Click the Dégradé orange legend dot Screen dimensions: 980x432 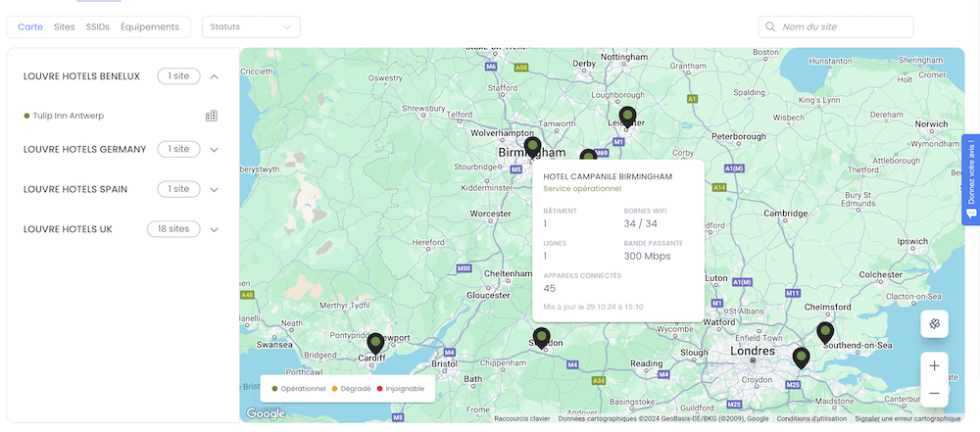click(334, 389)
